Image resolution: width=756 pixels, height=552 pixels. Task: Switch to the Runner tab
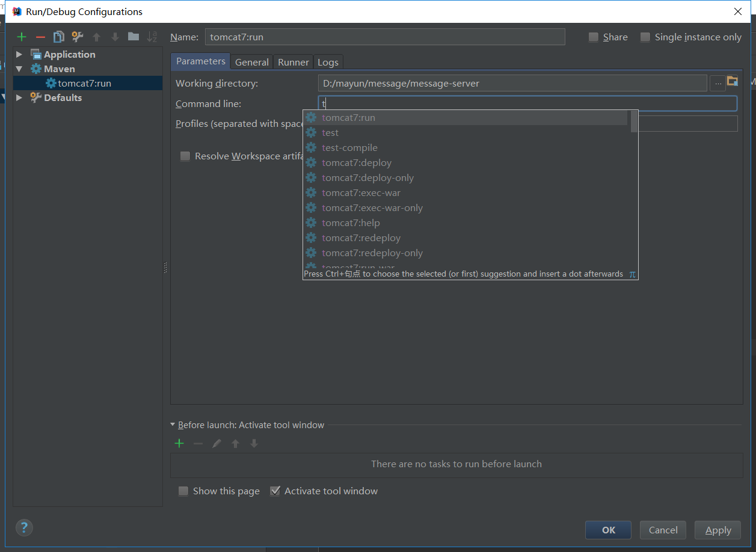point(293,61)
